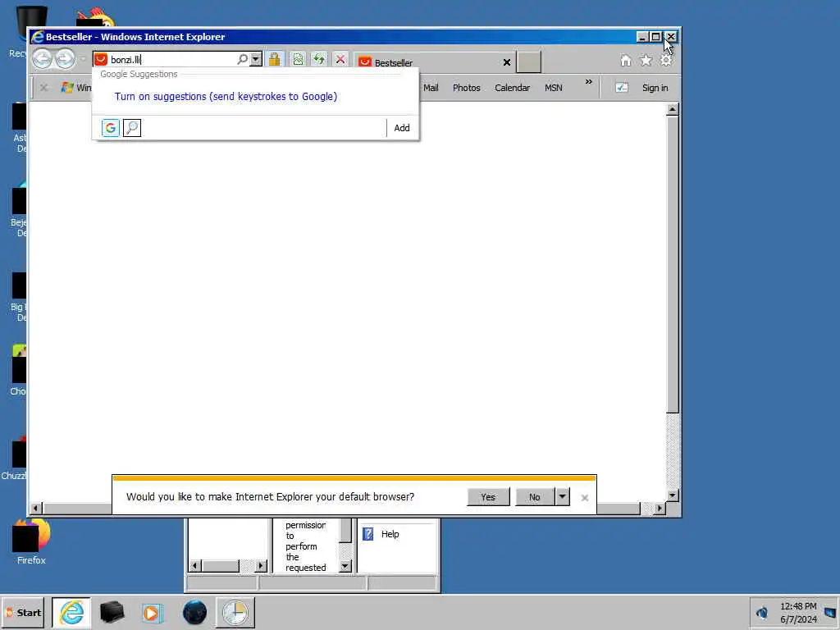Click Add search provider button
This screenshot has height=630, width=840.
[402, 128]
